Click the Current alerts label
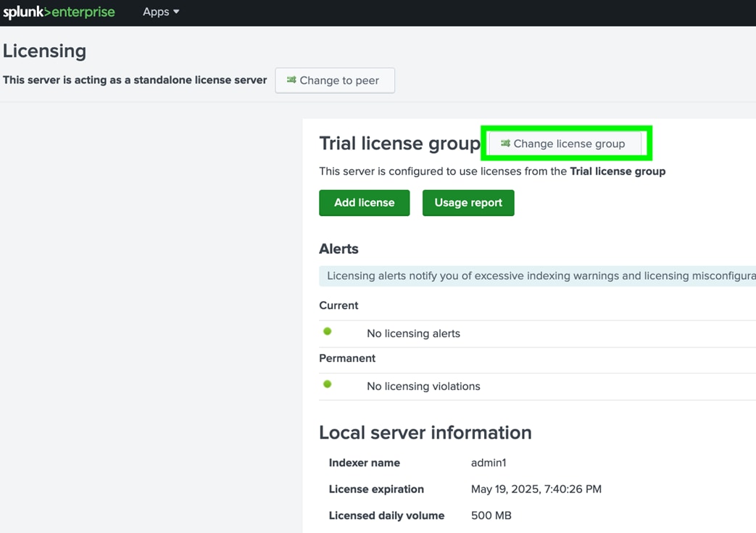Viewport: 756px width, 533px height. coord(338,305)
